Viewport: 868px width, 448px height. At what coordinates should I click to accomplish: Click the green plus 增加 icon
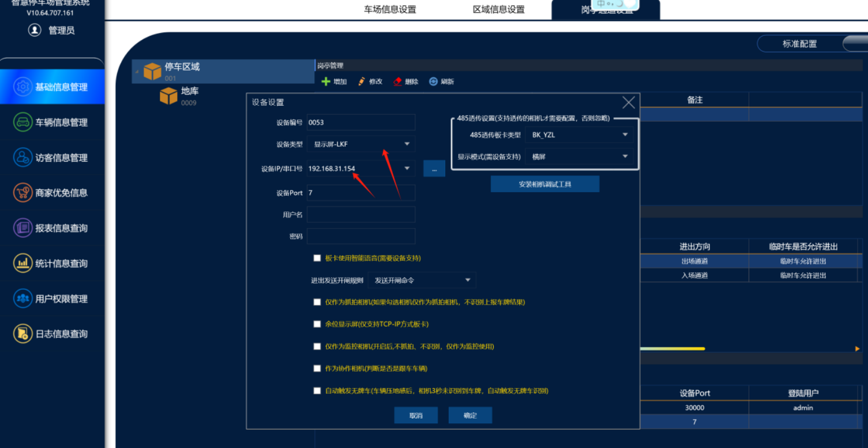click(326, 81)
